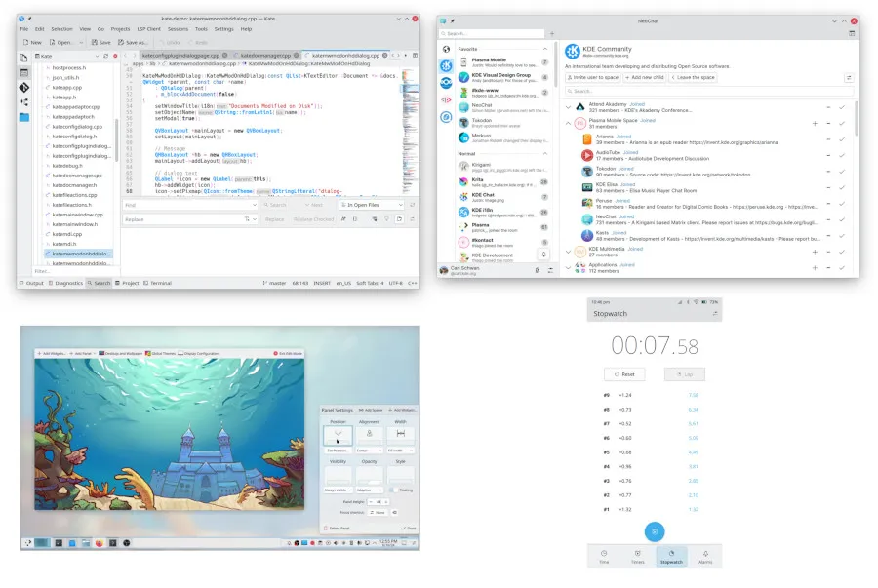Image resolution: width=878 pixels, height=588 pixels.
Task: Open the settings icon in the Stopwatch header
Action: (x=715, y=314)
